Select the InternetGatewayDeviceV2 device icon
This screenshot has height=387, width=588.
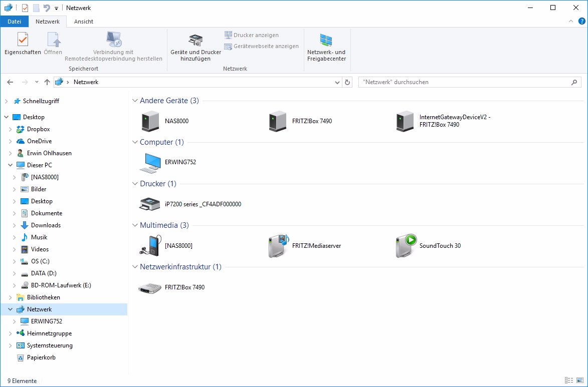405,121
